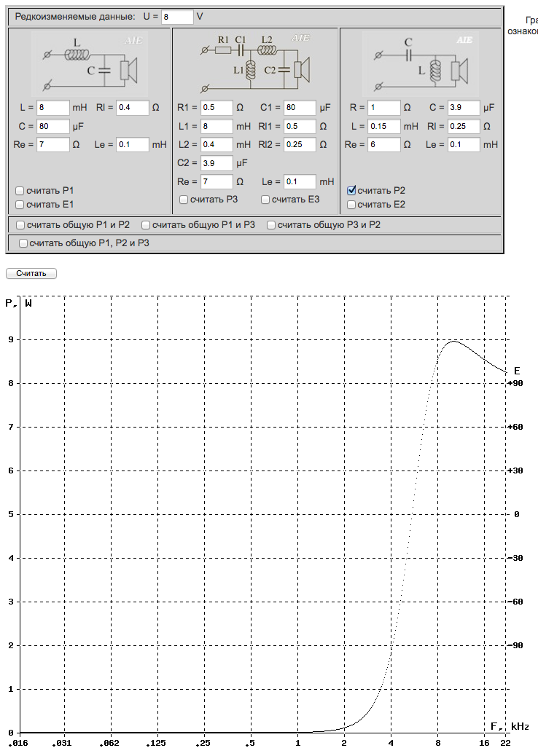This screenshot has width=538, height=756.
Task: Click the Редкоизменяемые данные label
Action: pyautogui.click(x=75, y=17)
